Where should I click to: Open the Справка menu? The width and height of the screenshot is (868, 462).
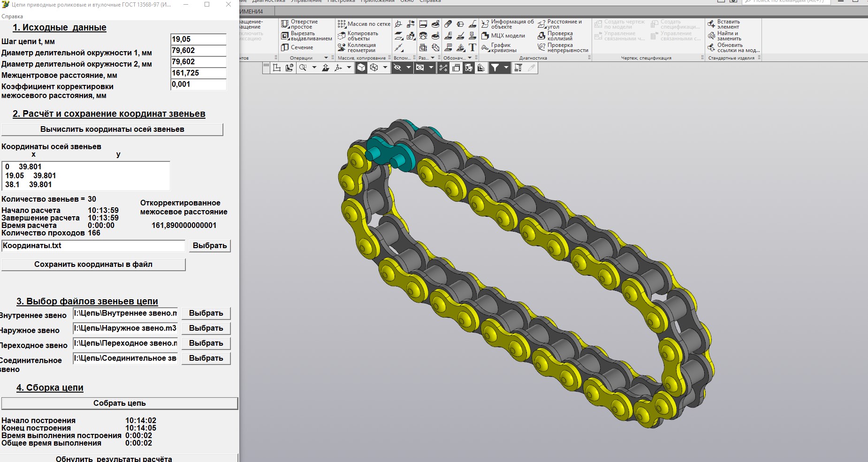pos(12,16)
